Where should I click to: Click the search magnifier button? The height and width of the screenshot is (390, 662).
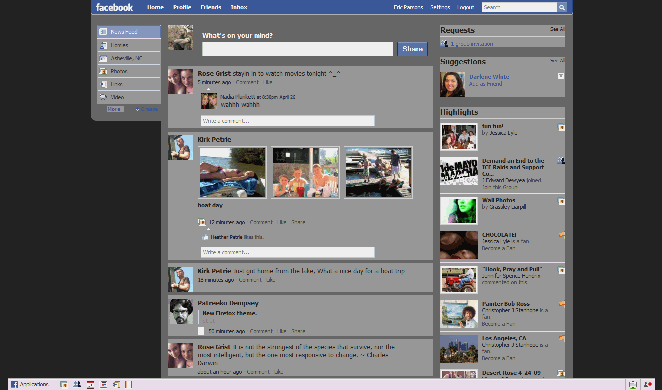pos(562,7)
